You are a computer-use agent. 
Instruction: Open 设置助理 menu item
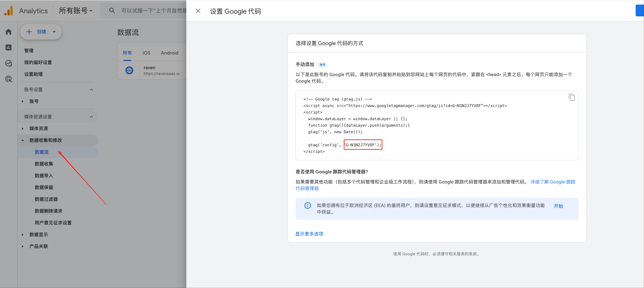click(x=33, y=74)
